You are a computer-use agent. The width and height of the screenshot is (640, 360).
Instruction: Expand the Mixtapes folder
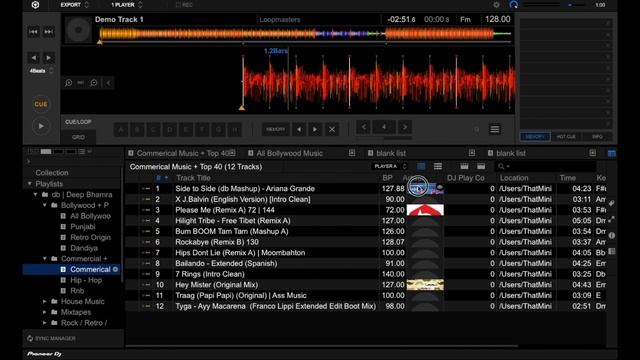[x=45, y=312]
